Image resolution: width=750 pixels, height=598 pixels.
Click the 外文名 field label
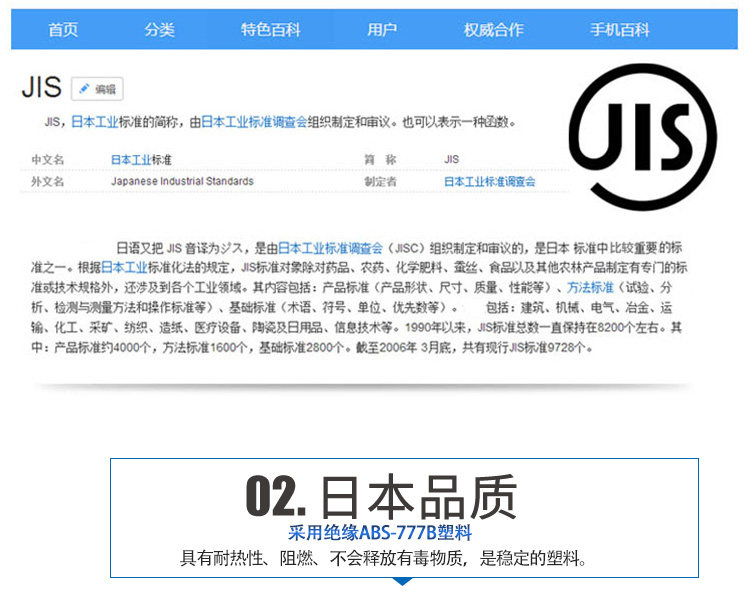tap(47, 181)
